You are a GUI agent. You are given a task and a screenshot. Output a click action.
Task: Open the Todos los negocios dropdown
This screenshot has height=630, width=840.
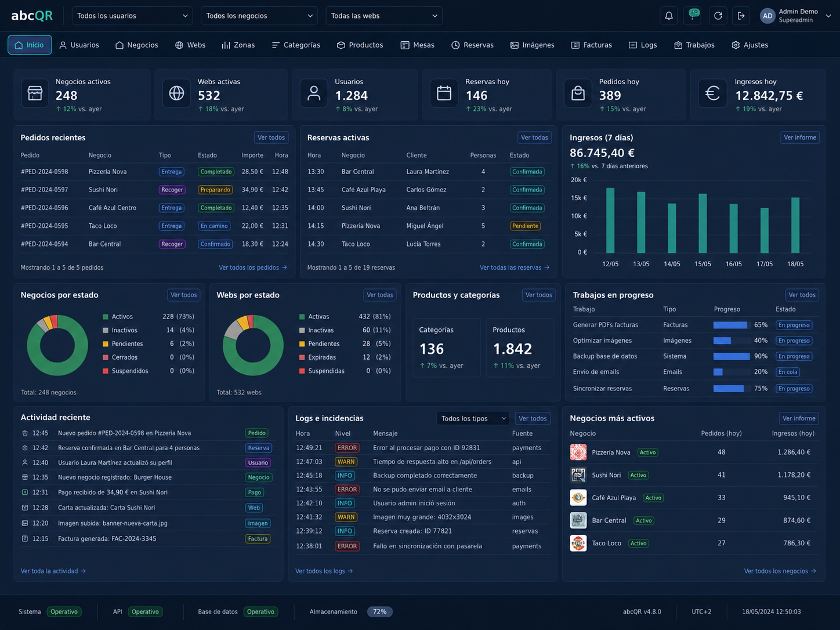point(259,16)
